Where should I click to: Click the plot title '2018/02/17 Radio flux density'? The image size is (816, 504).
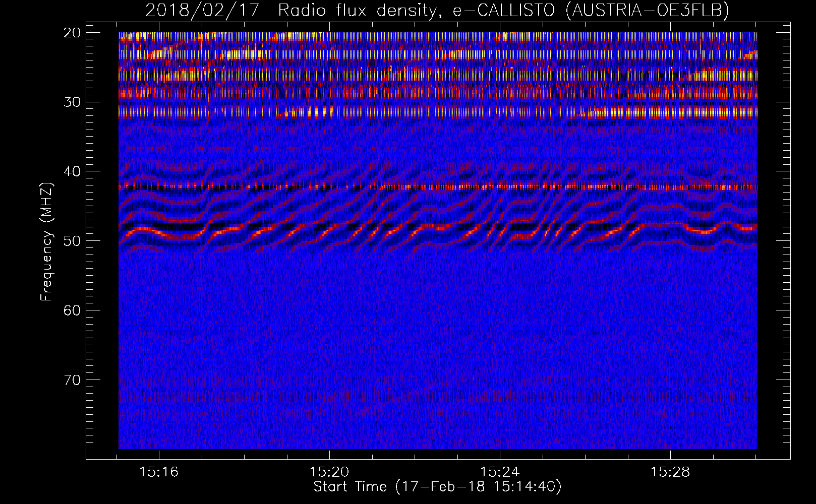pos(437,10)
